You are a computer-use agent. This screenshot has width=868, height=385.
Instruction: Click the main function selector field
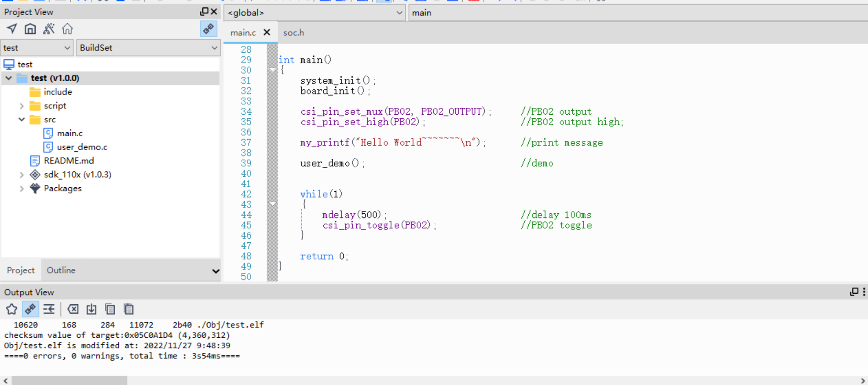tap(638, 13)
